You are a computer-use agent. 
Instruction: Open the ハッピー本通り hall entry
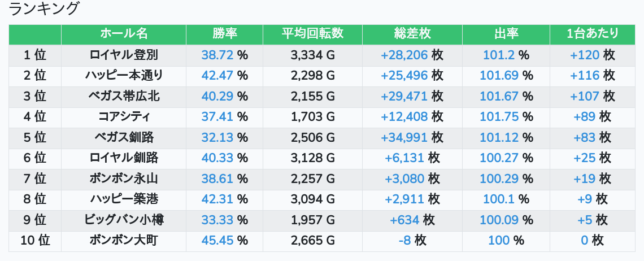[x=124, y=76]
